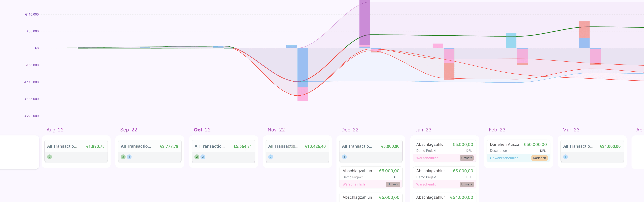Click the blue 2 badge in Oct 22 card
The width and height of the screenshot is (644, 202).
click(x=203, y=157)
